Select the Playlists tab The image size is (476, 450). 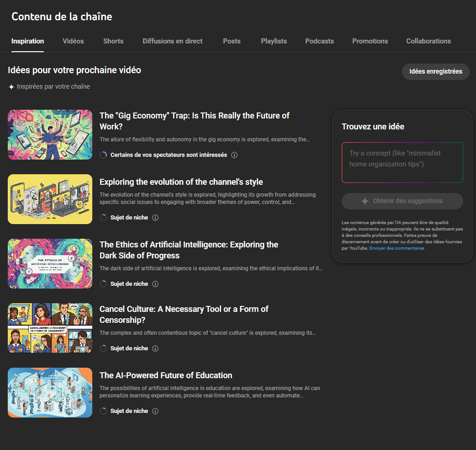pyautogui.click(x=274, y=41)
